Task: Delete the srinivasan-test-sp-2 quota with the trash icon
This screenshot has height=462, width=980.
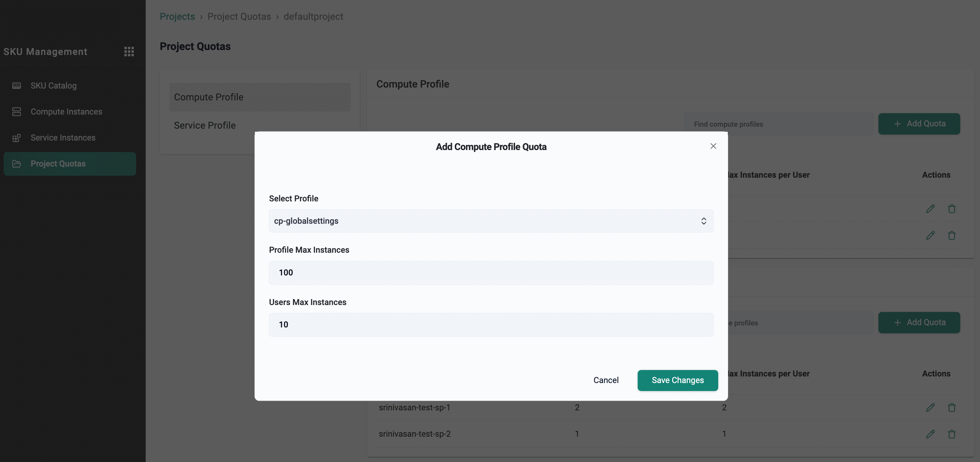Action: pyautogui.click(x=951, y=434)
